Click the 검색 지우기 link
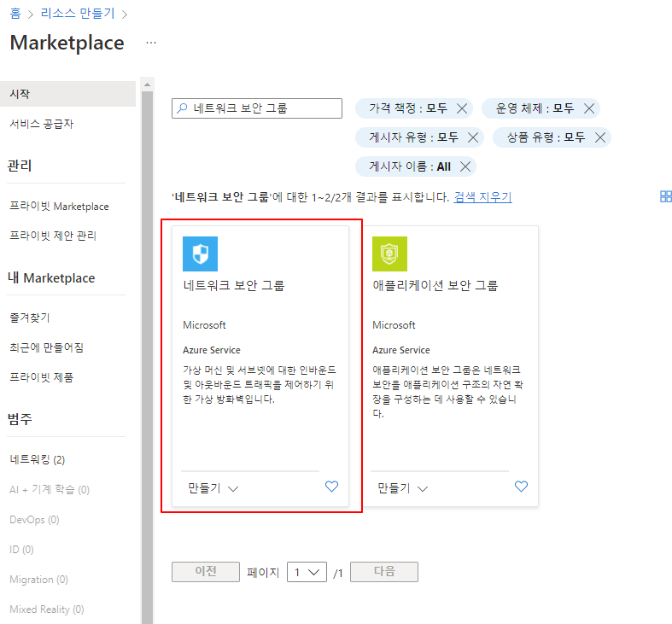Viewport: 672px width, 624px height. coord(482,197)
